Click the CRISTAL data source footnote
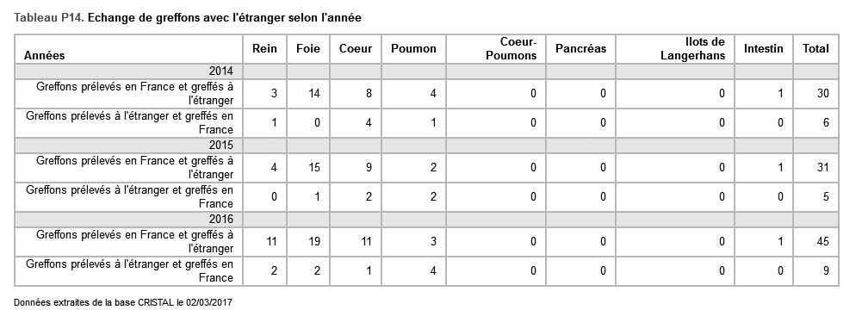Viewport: 868px width, 310px height. point(123,302)
